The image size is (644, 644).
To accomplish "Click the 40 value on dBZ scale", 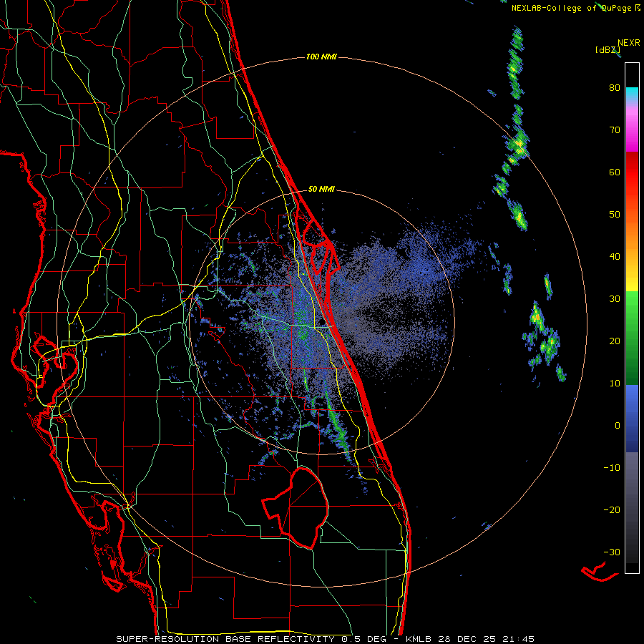I will pos(615,257).
